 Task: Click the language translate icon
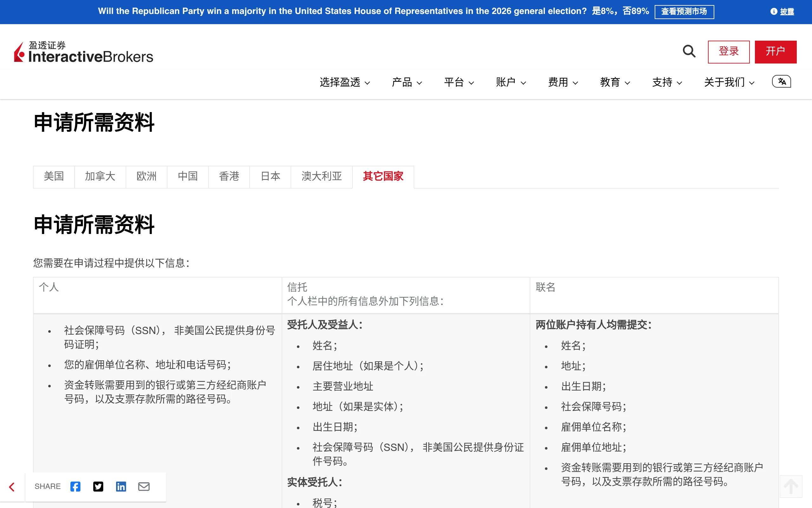[782, 82]
